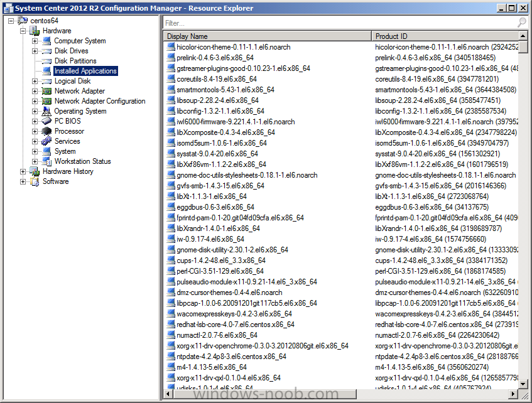Expand the Disk Drives node
Image resolution: width=532 pixels, height=403 pixels.
(x=35, y=51)
